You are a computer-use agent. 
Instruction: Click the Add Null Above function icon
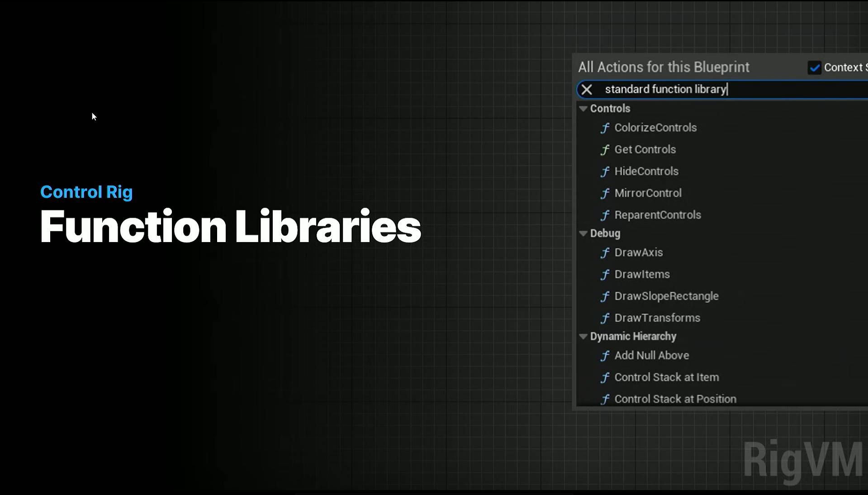(605, 356)
